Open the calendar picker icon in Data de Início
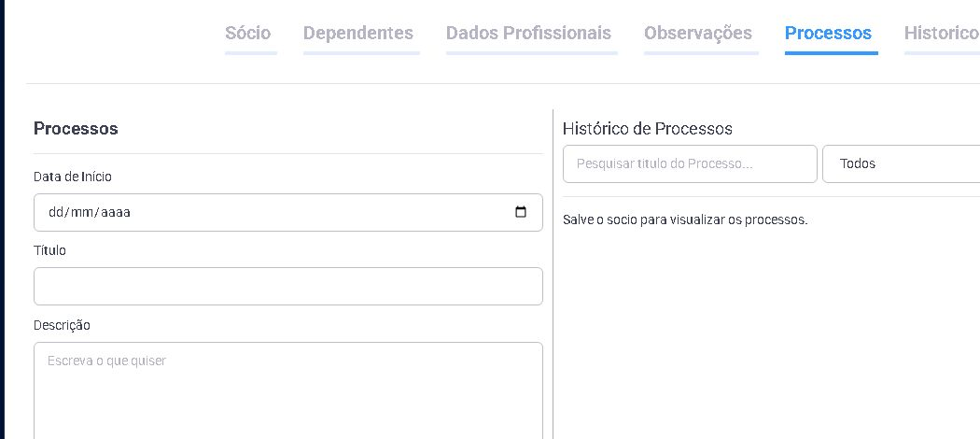Viewport: 980px width, 439px height. (x=520, y=212)
